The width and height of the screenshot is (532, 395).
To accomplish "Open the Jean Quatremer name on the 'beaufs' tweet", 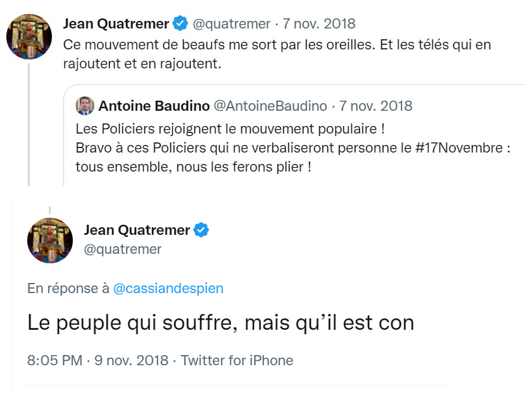I will [116, 24].
